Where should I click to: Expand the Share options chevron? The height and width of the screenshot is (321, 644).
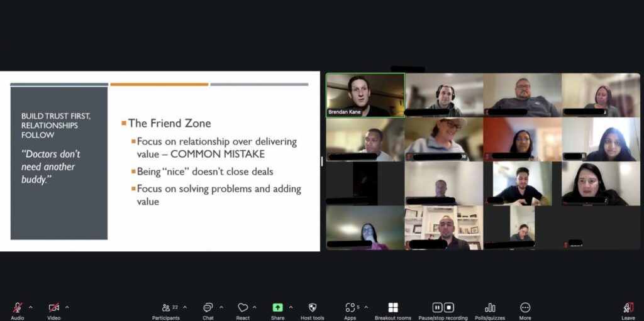[291, 307]
